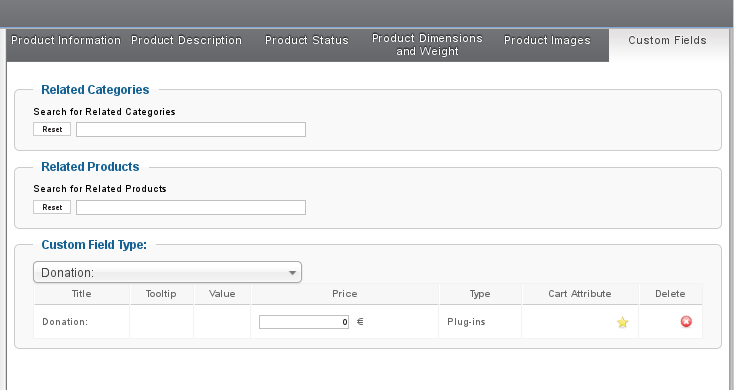Click the Search for Related Categories label
Screen dimensions: 737x390
(104, 112)
